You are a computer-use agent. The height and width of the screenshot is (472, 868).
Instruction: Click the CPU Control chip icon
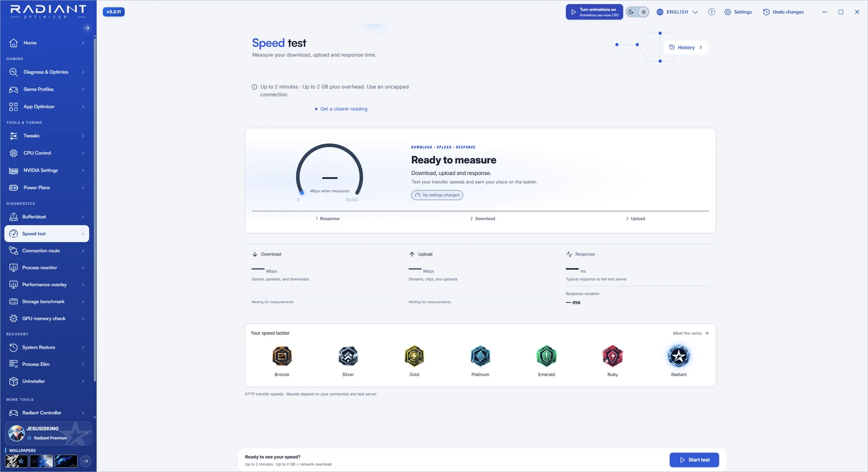(14, 153)
